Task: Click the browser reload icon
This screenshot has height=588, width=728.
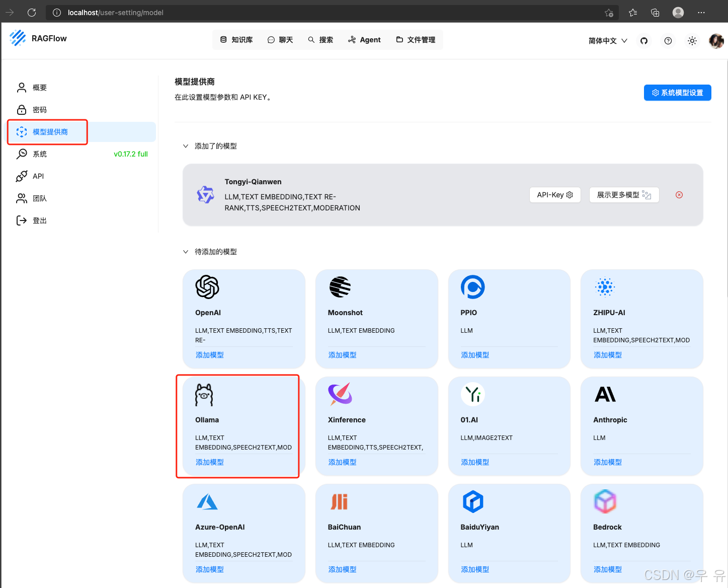Action: tap(32, 13)
